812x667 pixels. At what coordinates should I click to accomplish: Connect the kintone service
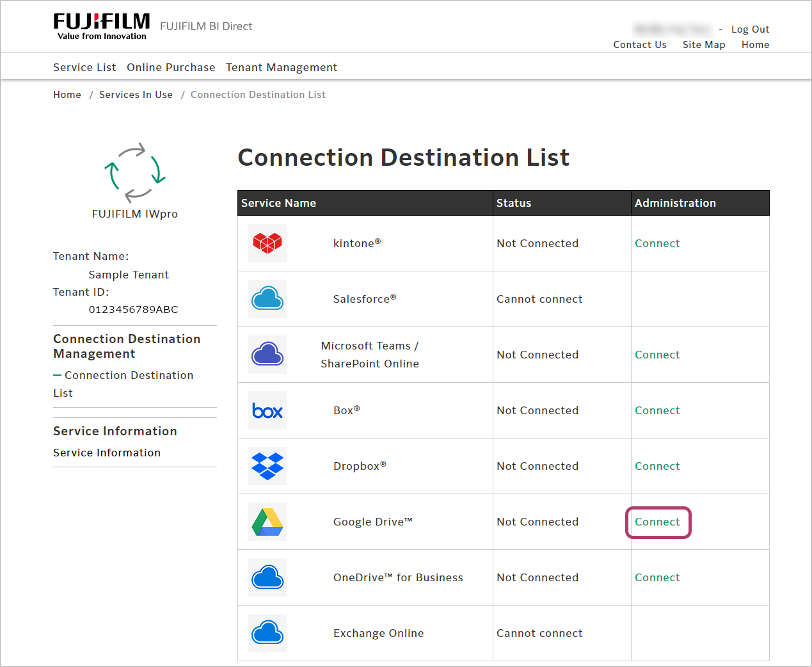pyautogui.click(x=657, y=243)
